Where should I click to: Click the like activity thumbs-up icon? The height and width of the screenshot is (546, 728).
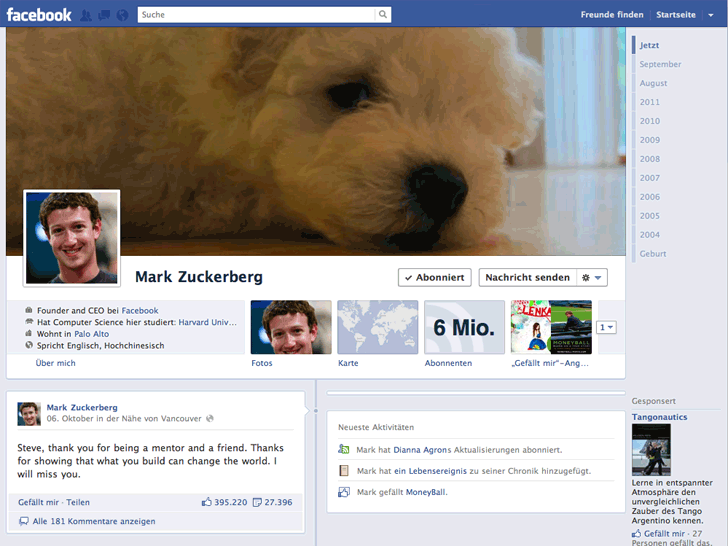point(344,492)
